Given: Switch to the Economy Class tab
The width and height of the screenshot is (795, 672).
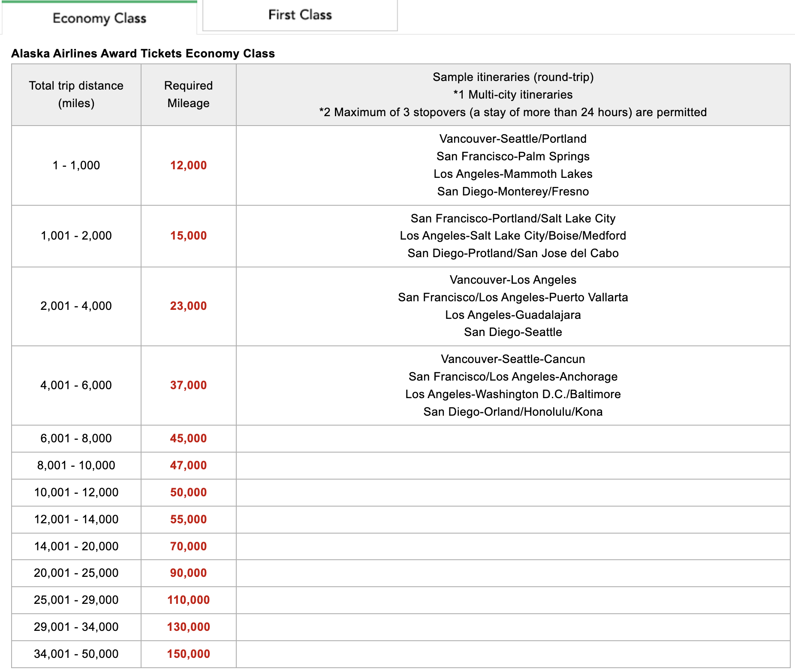Looking at the screenshot, I should (x=99, y=18).
